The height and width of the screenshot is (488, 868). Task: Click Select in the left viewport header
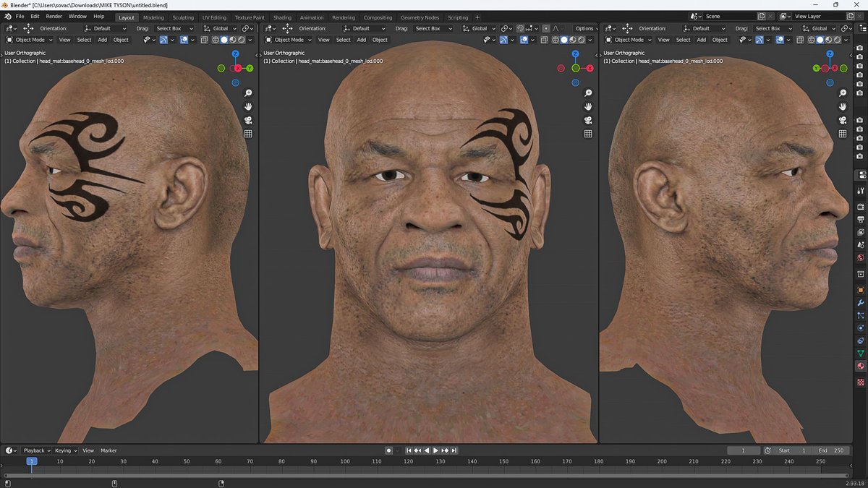[x=84, y=40]
